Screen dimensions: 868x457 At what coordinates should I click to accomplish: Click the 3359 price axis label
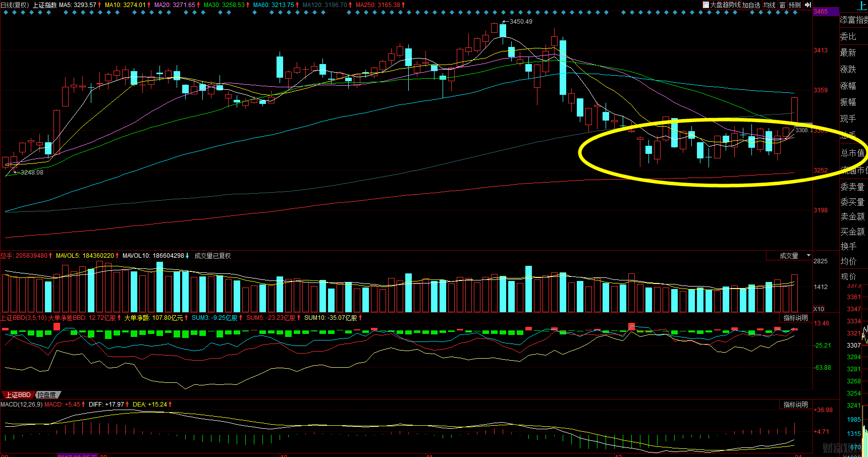(x=821, y=90)
